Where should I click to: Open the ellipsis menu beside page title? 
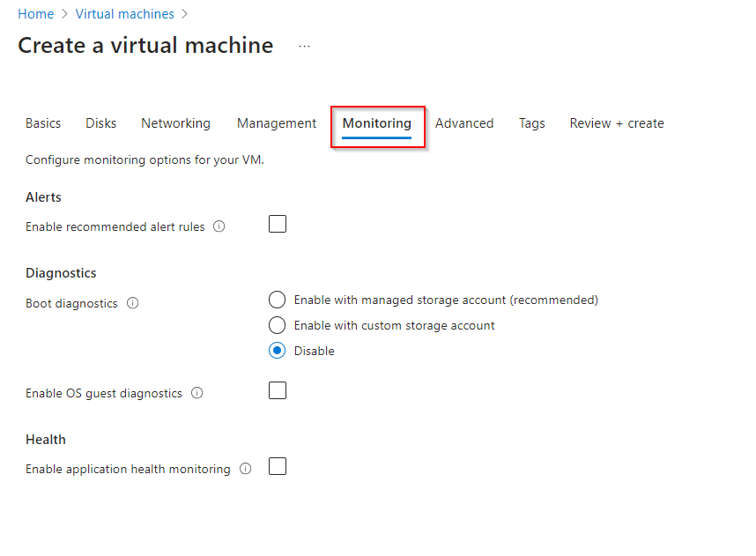[304, 47]
